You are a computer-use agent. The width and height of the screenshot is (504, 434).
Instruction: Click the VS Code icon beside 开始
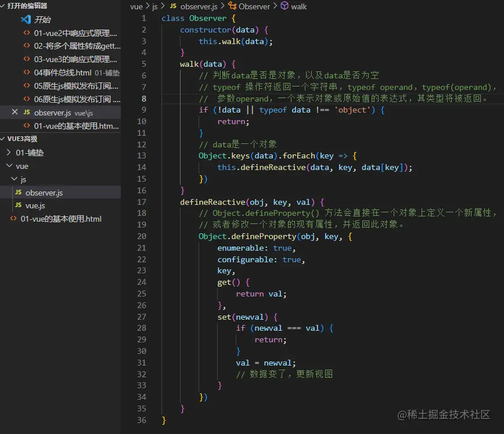coord(26,20)
